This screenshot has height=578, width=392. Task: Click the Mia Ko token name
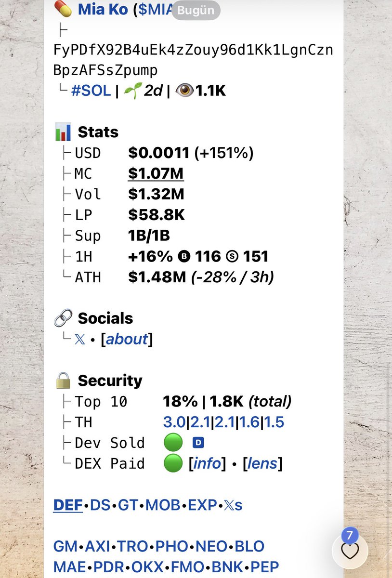point(103,9)
